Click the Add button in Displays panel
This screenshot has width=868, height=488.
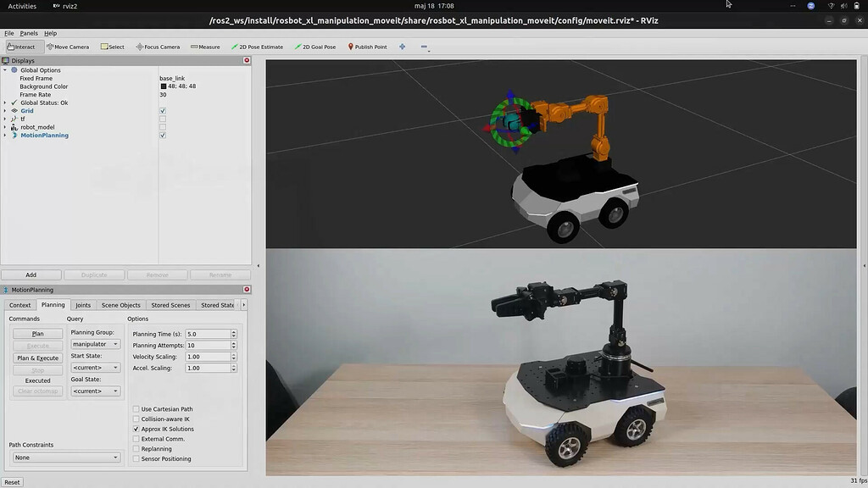(x=31, y=274)
